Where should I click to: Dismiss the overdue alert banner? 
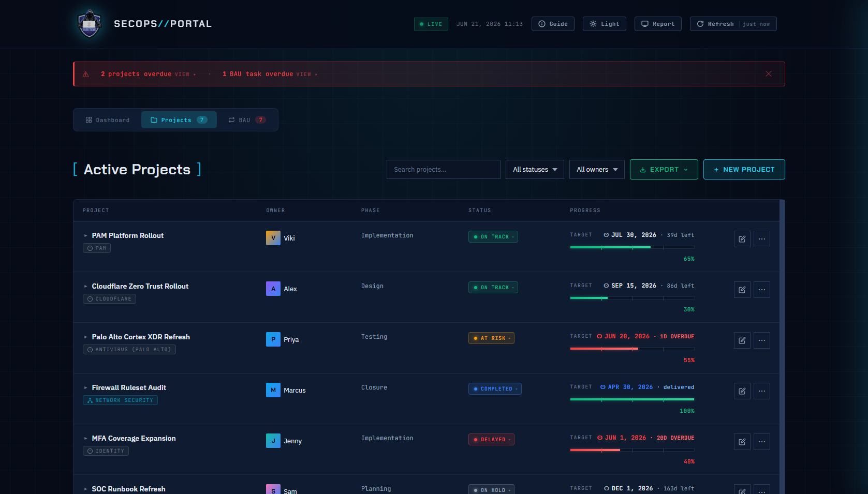tap(769, 74)
